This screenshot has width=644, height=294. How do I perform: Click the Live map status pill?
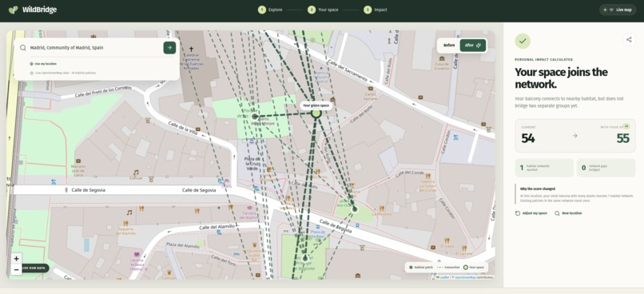618,10
